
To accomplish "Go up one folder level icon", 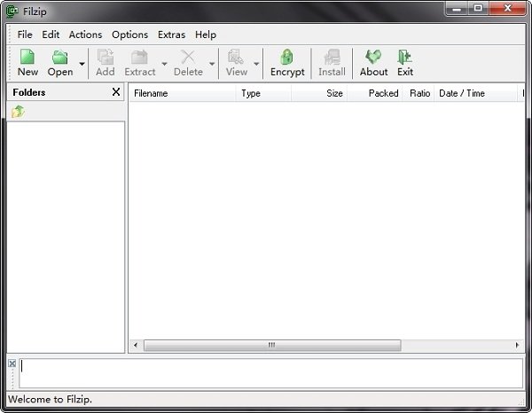I will point(18,112).
